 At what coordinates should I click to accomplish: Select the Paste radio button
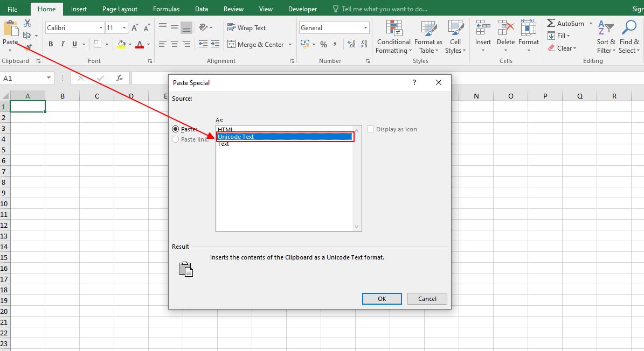175,129
